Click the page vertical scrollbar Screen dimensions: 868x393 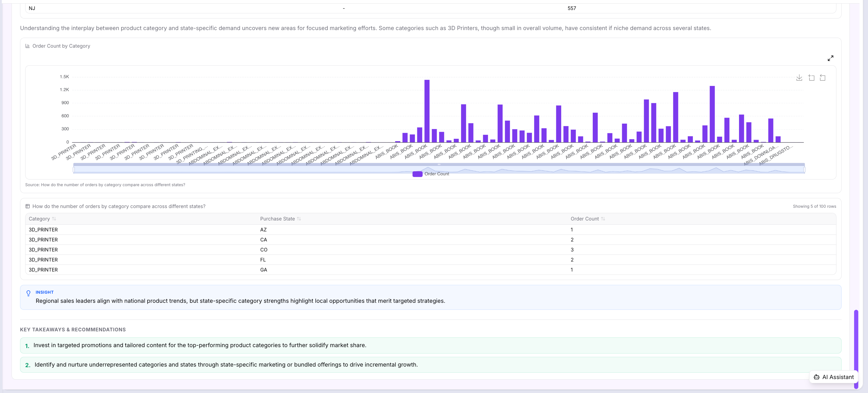tap(856, 349)
